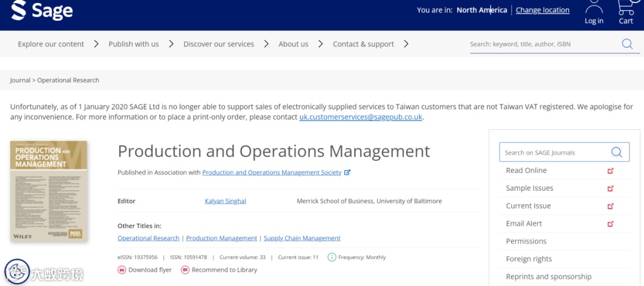Expand chevron next to Explore our content
644x286 pixels.
pyautogui.click(x=96, y=44)
